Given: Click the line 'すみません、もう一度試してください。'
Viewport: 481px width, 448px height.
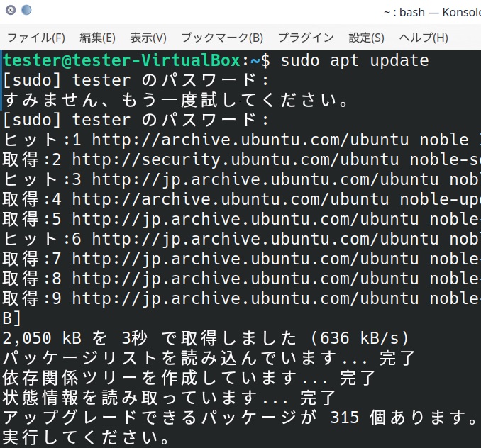Looking at the screenshot, I should click(x=176, y=100).
